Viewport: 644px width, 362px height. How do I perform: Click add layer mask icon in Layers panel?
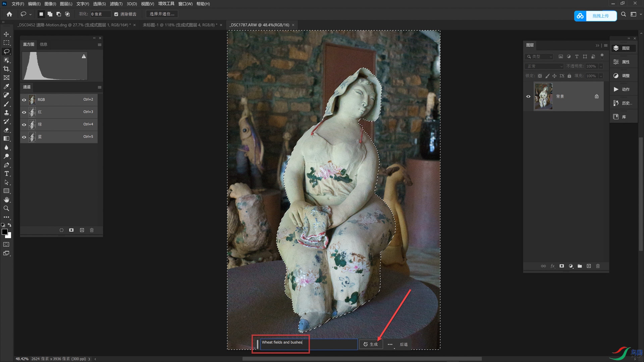(561, 266)
